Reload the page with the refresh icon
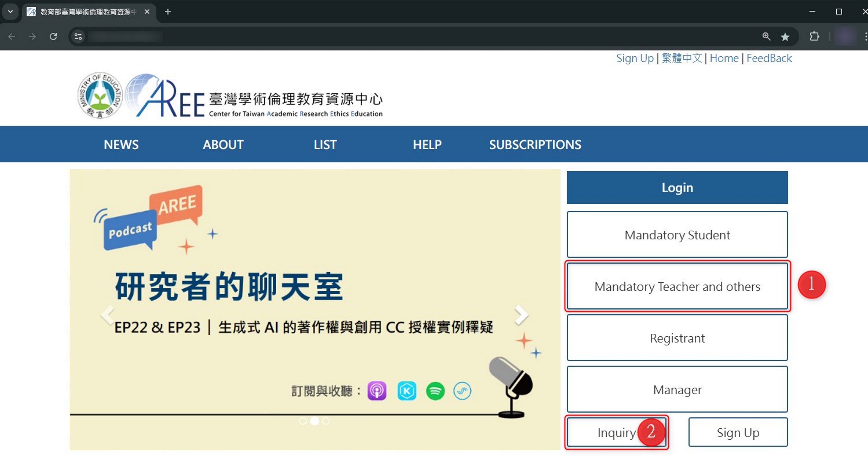The image size is (868, 459). [53, 36]
